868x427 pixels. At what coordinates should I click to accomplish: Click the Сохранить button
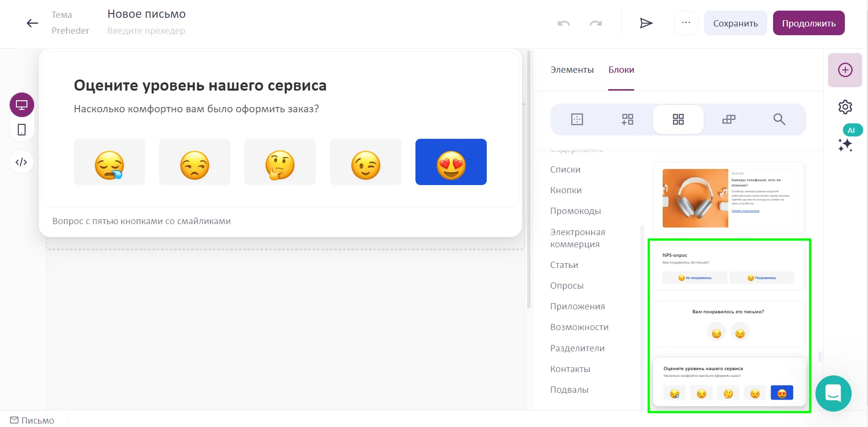(x=735, y=23)
